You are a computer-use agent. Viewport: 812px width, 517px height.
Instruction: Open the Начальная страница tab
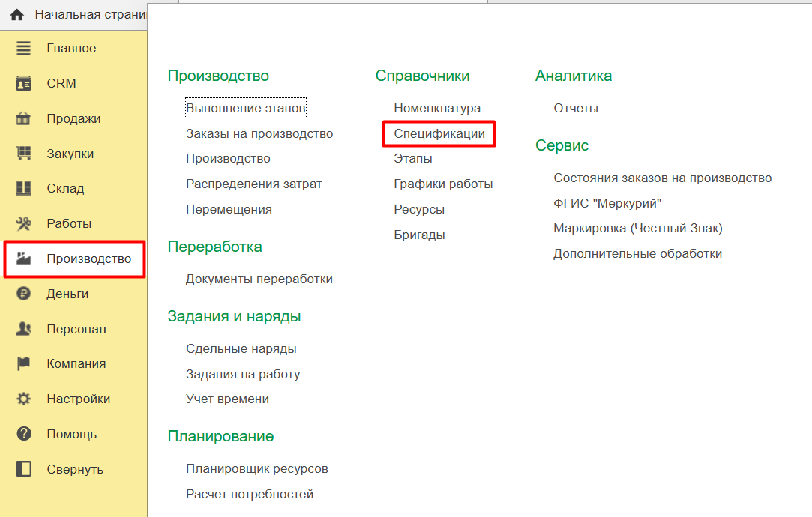pos(91,15)
